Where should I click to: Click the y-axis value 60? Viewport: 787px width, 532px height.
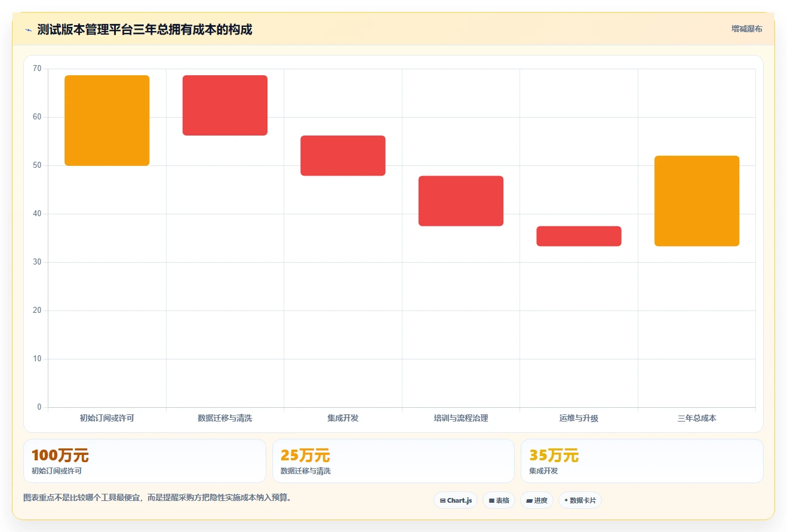click(37, 117)
